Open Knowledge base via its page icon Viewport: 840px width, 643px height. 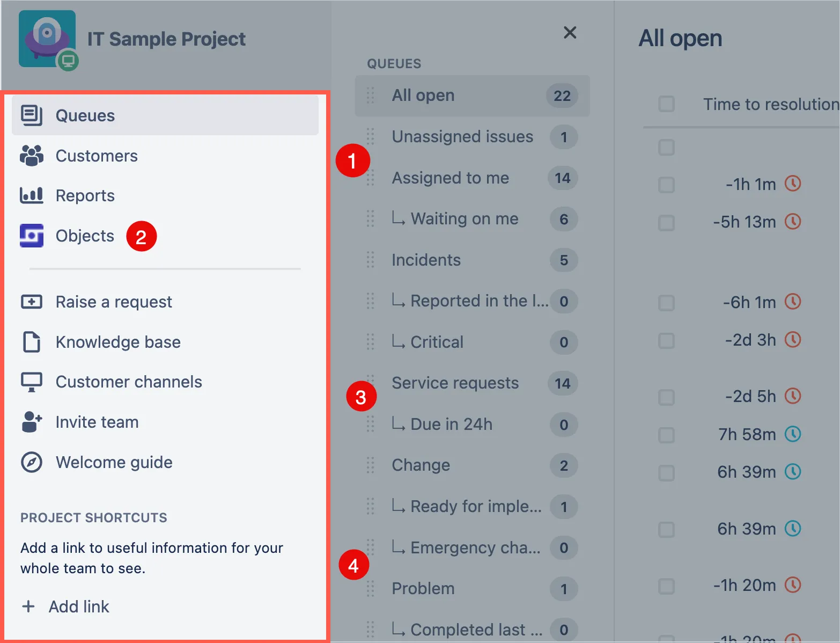tap(32, 342)
